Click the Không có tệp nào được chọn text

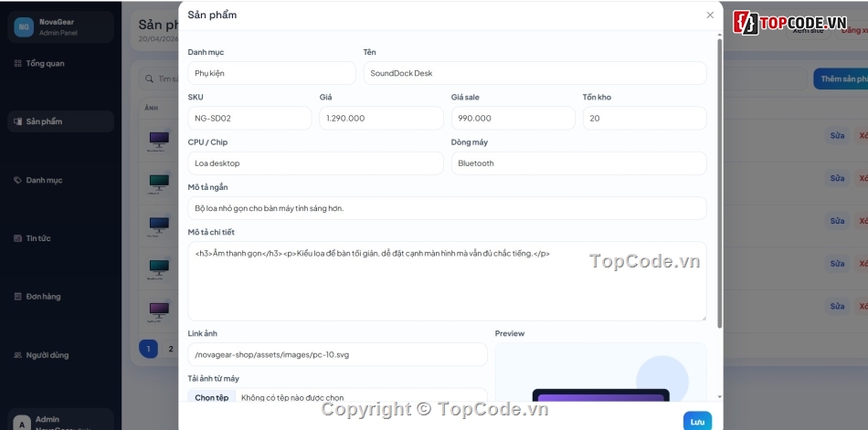click(292, 397)
